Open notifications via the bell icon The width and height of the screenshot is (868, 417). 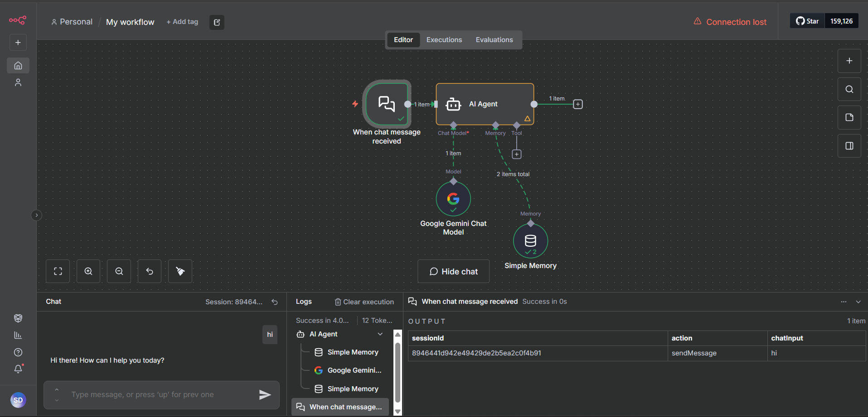pyautogui.click(x=18, y=369)
